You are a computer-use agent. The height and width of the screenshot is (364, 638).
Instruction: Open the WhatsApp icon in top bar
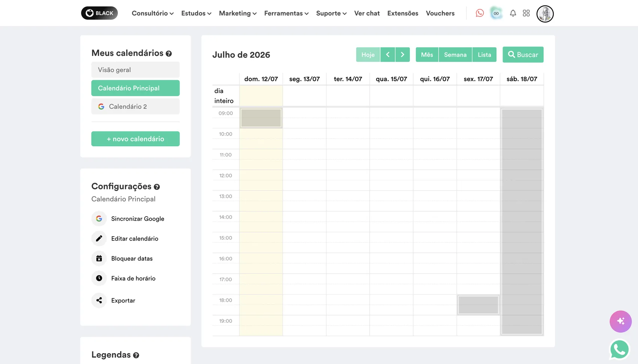pos(480,13)
